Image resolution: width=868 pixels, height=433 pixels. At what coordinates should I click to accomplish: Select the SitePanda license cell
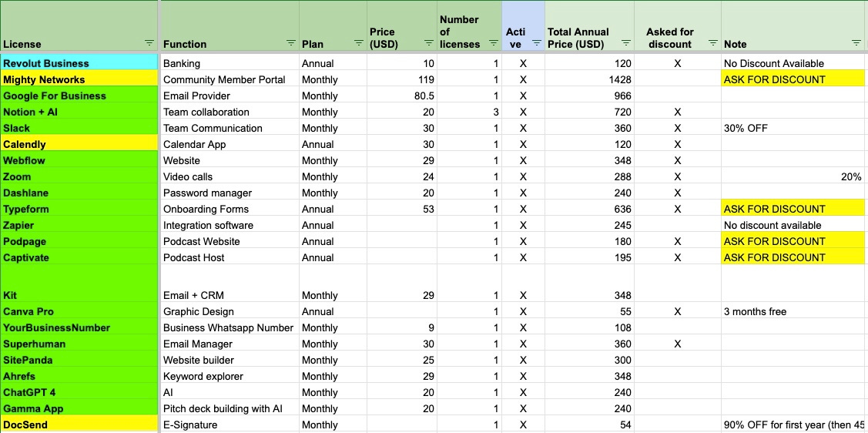click(79, 360)
